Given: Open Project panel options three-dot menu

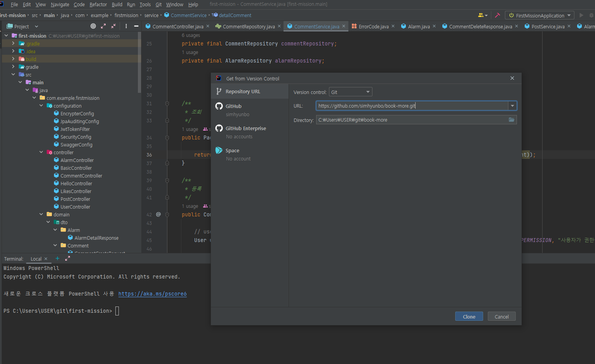Looking at the screenshot, I should pyautogui.click(x=126, y=26).
